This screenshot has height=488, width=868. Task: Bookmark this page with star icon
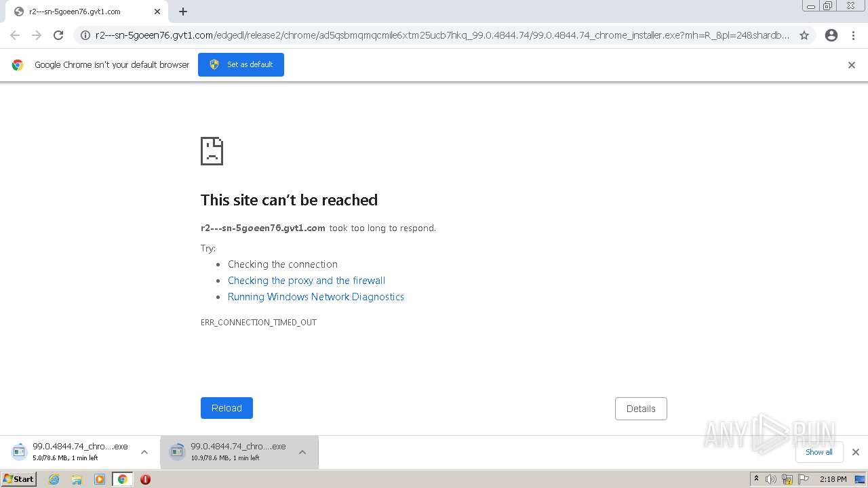click(x=804, y=35)
